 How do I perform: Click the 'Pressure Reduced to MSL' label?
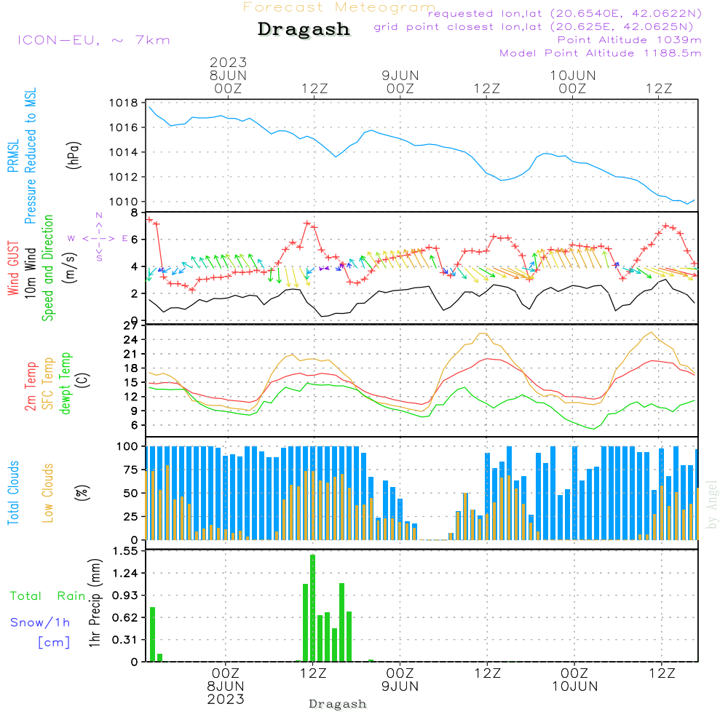tap(30, 156)
